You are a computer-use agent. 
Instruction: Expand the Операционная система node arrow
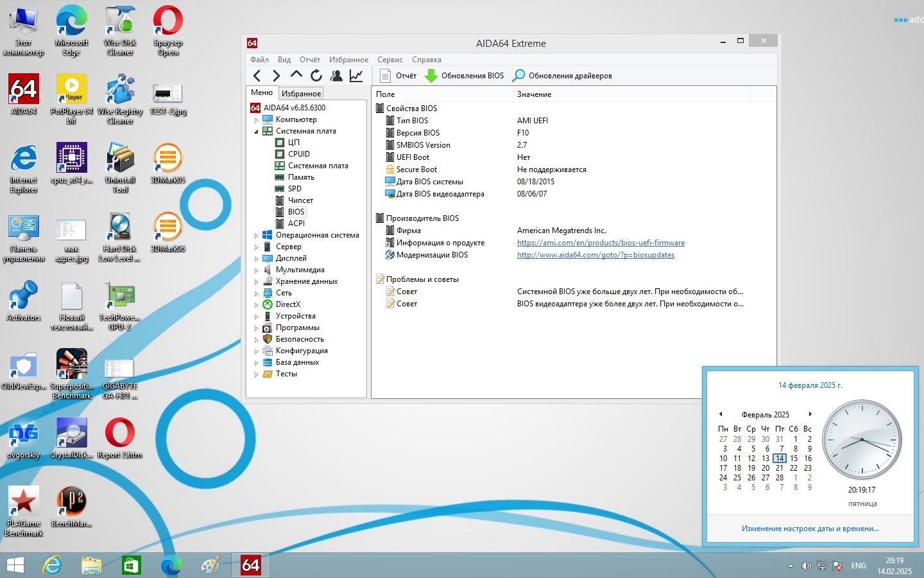tap(256, 235)
